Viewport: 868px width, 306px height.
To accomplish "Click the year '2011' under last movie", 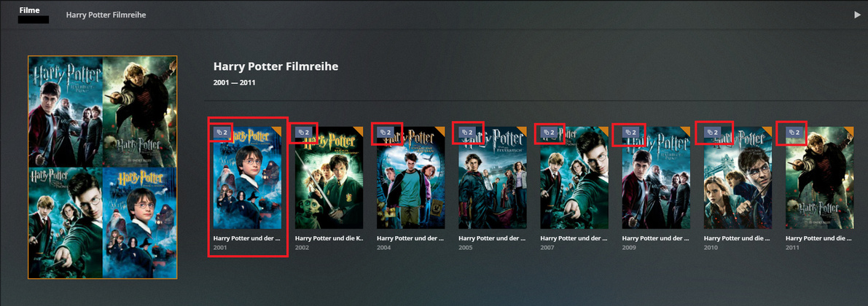I will (x=792, y=248).
